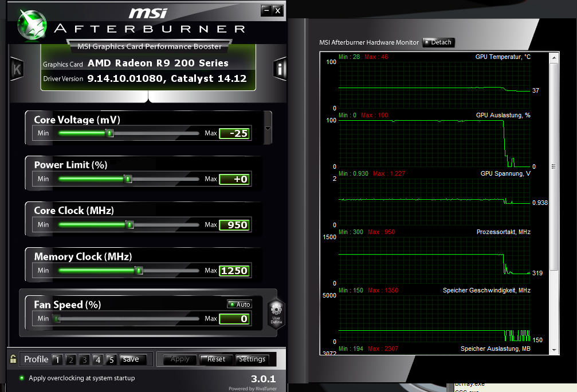Open Kombustor via the K side button

(17, 69)
